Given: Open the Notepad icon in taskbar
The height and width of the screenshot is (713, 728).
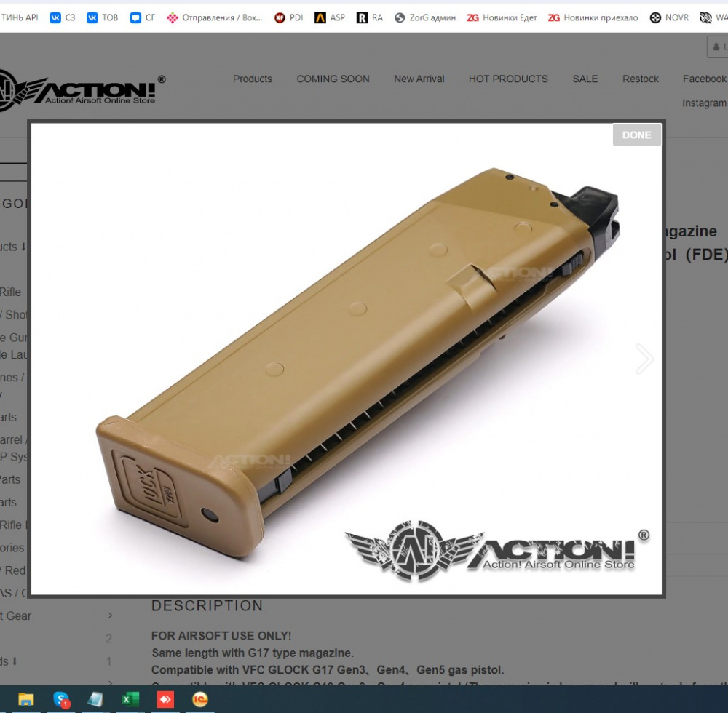Looking at the screenshot, I should pos(95,700).
